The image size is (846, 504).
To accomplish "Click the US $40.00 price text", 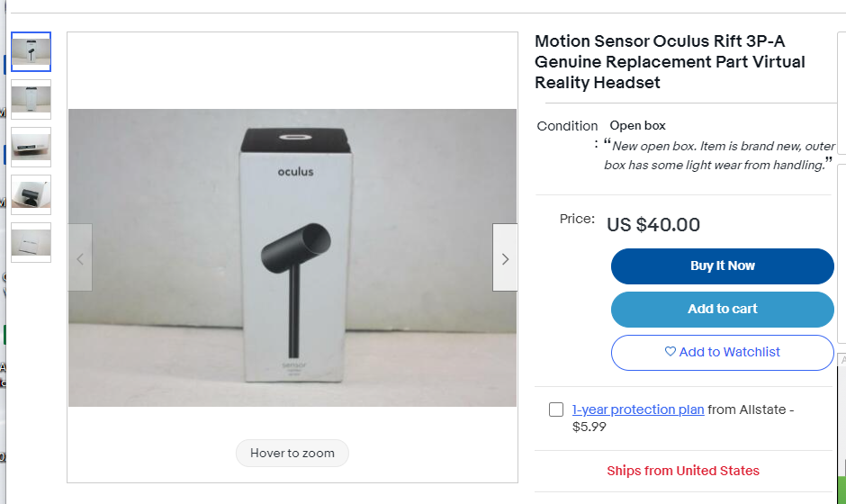I will coord(653,225).
